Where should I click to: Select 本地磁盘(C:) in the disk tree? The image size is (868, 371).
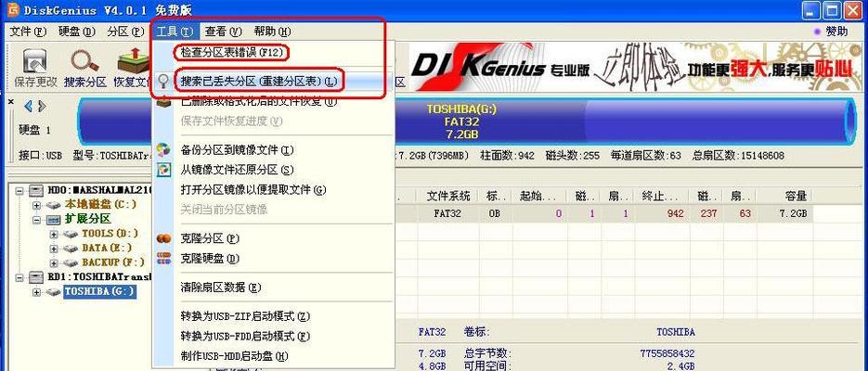[101, 205]
